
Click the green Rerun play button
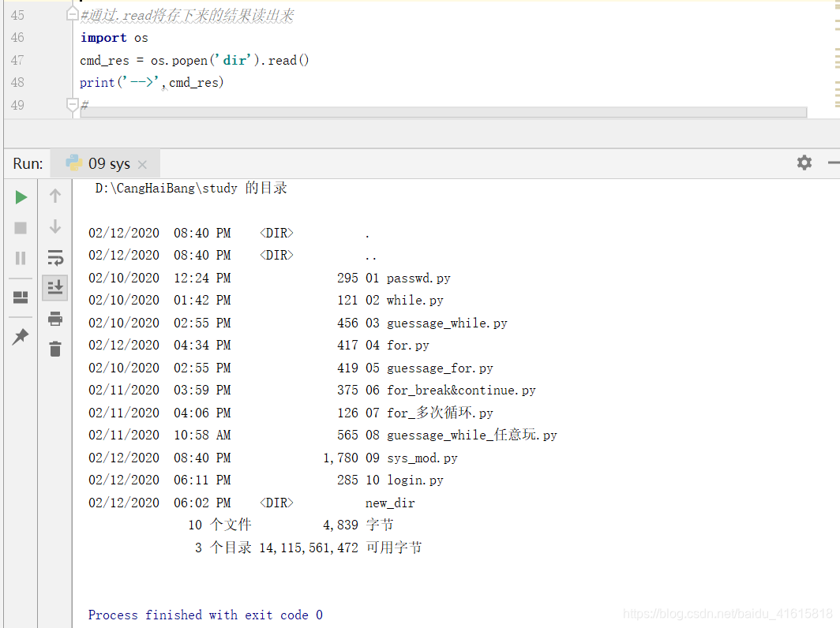[21, 197]
